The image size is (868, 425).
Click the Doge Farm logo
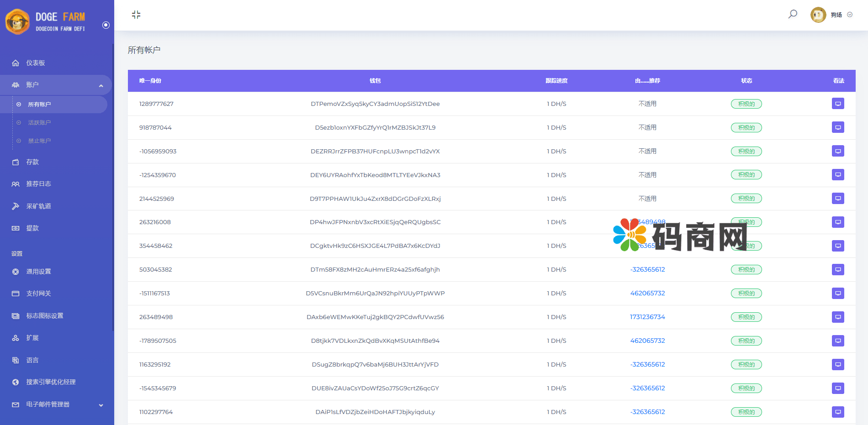click(46, 21)
